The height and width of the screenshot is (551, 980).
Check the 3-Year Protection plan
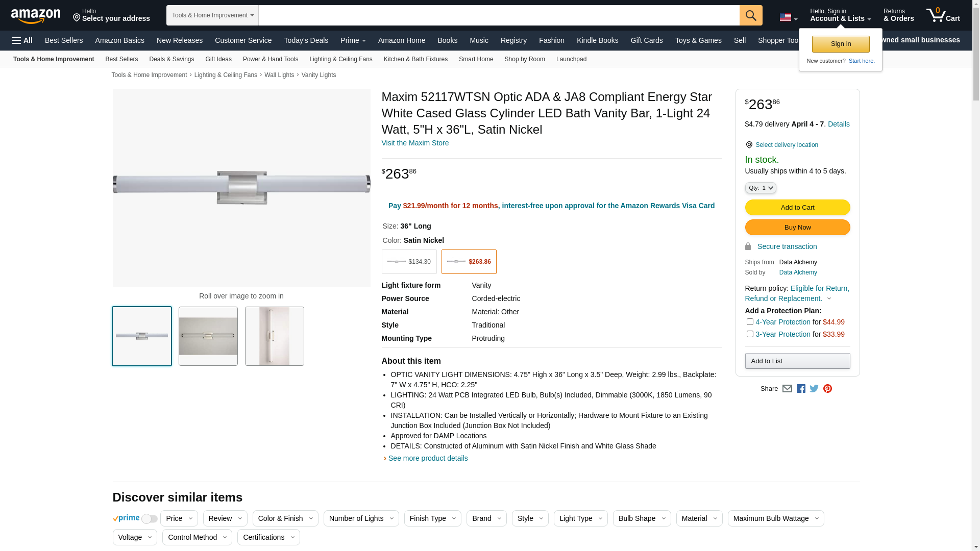click(750, 334)
